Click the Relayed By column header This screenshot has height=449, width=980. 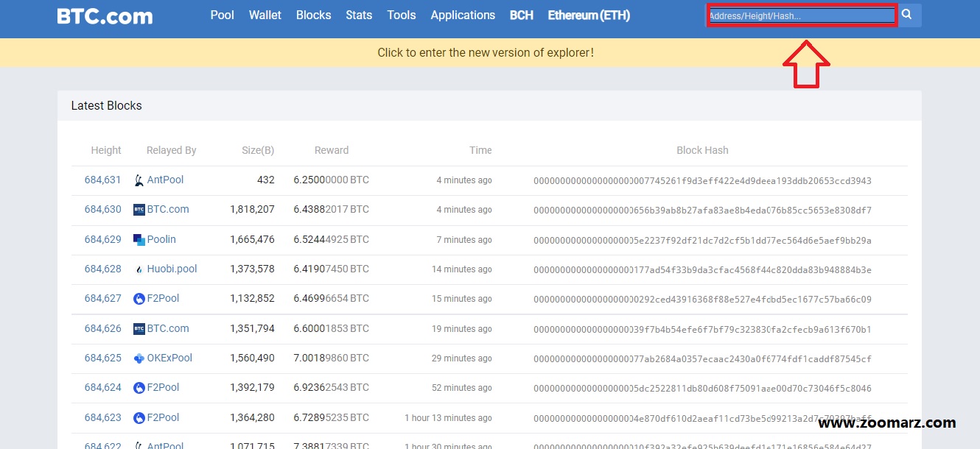point(171,150)
